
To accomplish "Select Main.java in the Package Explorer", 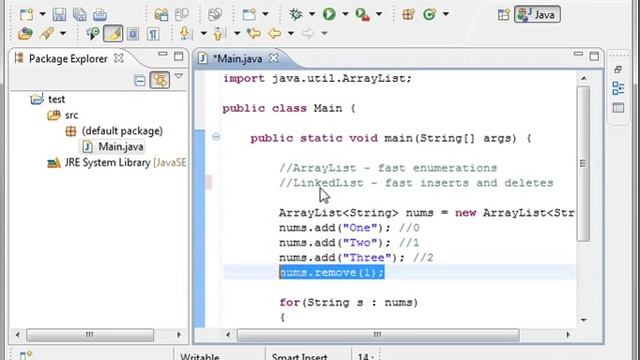I will point(120,147).
